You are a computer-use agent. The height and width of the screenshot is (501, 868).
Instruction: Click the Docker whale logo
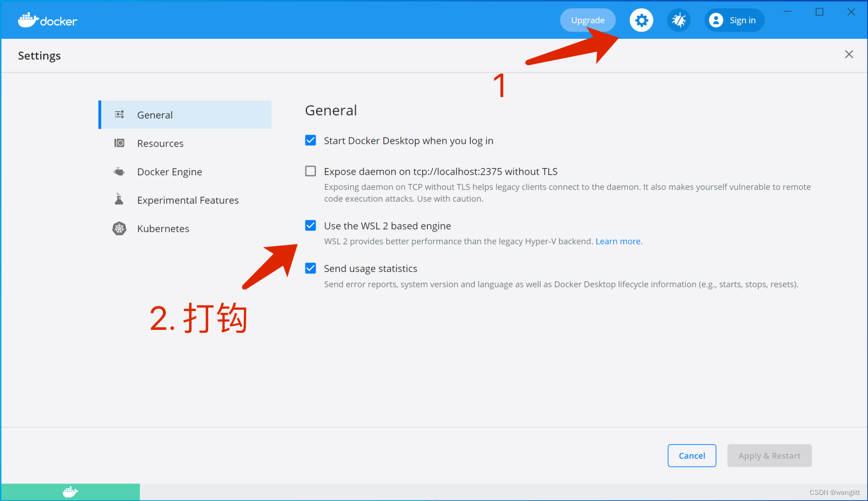tap(48, 20)
